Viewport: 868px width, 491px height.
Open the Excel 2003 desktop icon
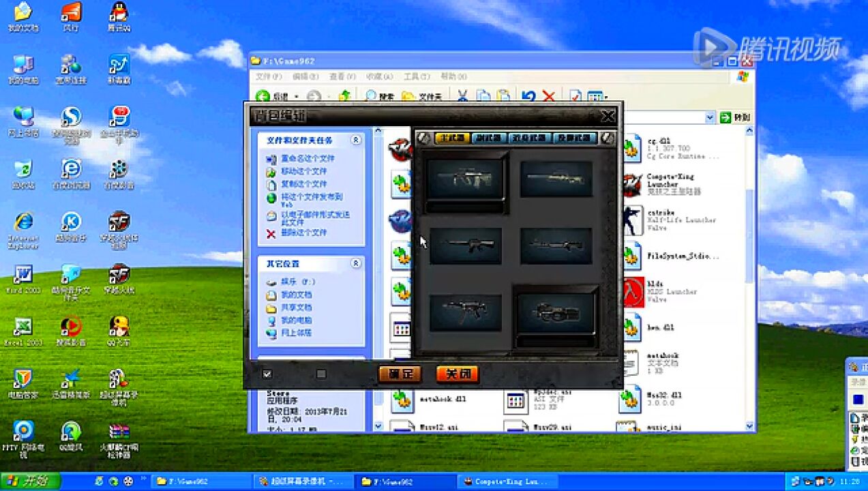[x=23, y=331]
